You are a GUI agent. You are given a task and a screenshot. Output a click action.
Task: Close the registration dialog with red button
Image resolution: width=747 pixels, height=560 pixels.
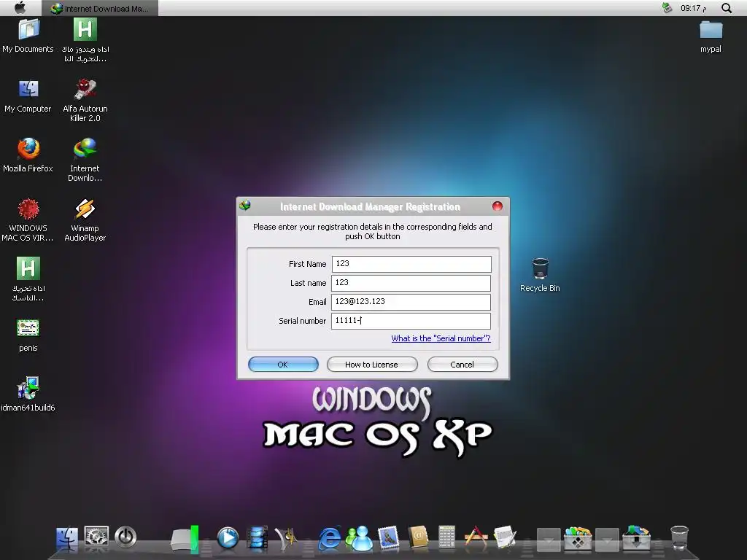point(498,206)
